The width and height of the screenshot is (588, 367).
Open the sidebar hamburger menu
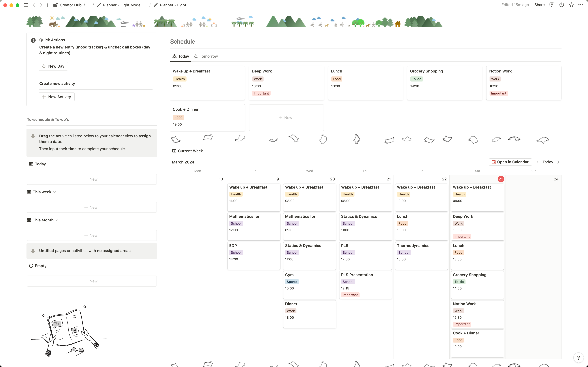[x=26, y=5]
